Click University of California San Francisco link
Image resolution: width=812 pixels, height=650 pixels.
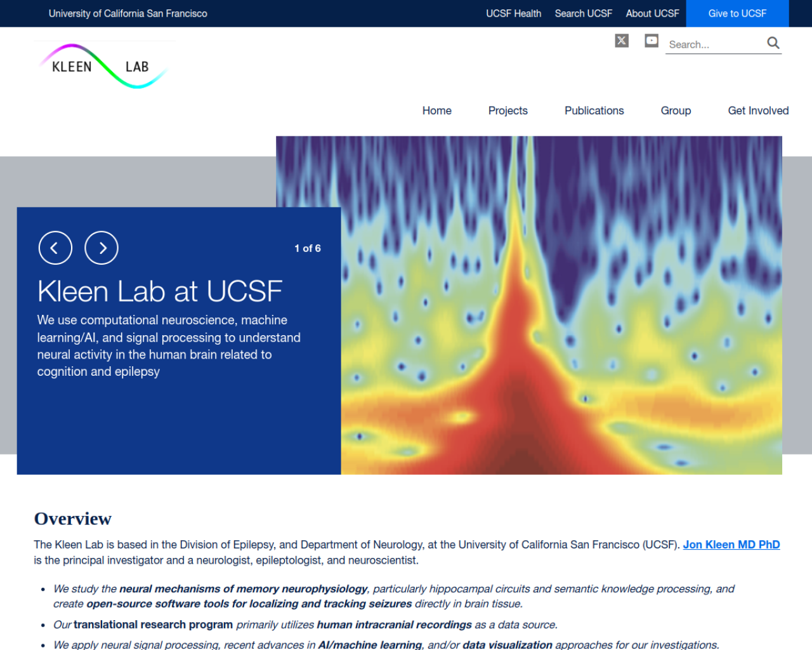coord(128,13)
